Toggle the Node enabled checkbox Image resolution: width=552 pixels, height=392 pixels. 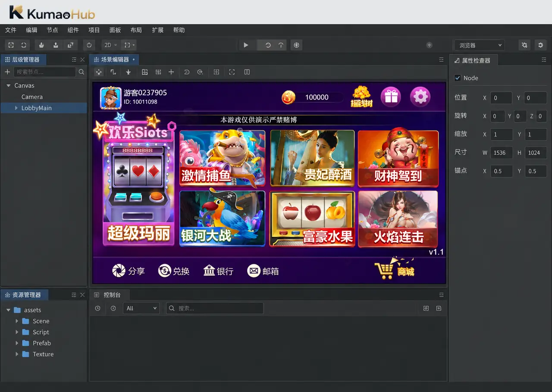coord(458,78)
